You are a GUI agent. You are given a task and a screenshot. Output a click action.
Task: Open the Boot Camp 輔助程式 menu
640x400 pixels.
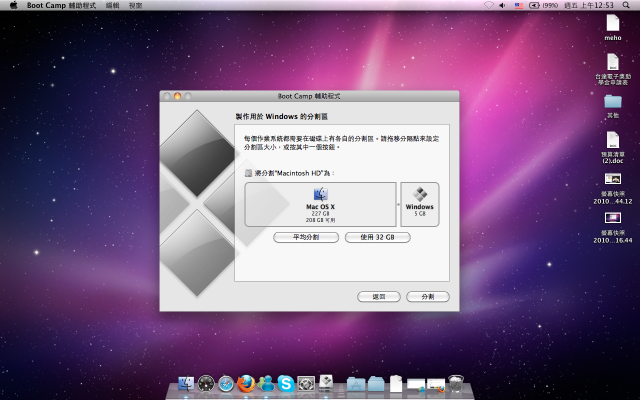(x=61, y=5)
